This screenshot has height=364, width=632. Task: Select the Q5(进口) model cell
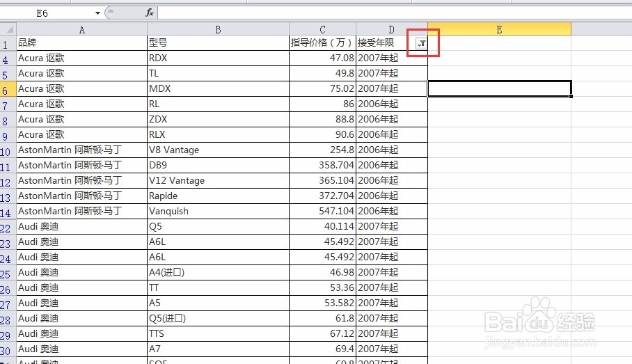click(218, 319)
